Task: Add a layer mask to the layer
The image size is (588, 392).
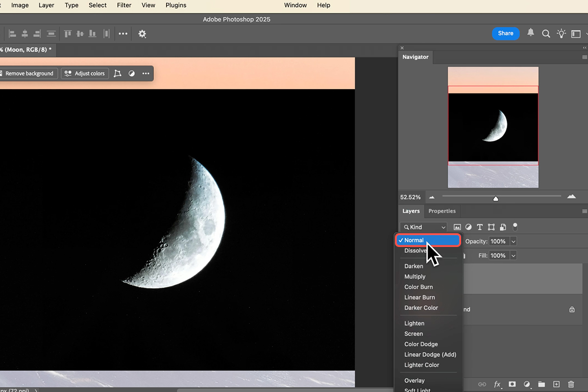Action: (x=512, y=385)
